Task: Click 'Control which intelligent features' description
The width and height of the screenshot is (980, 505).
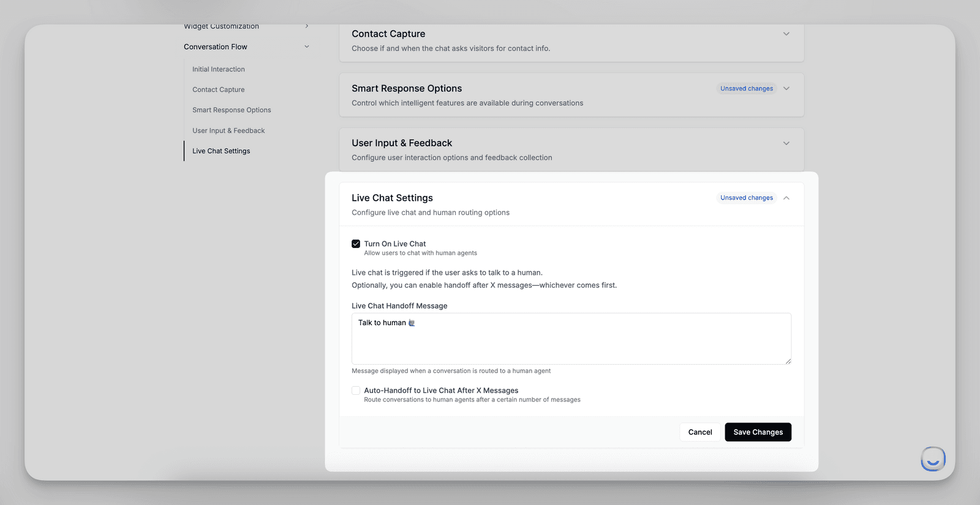Action: click(x=467, y=103)
